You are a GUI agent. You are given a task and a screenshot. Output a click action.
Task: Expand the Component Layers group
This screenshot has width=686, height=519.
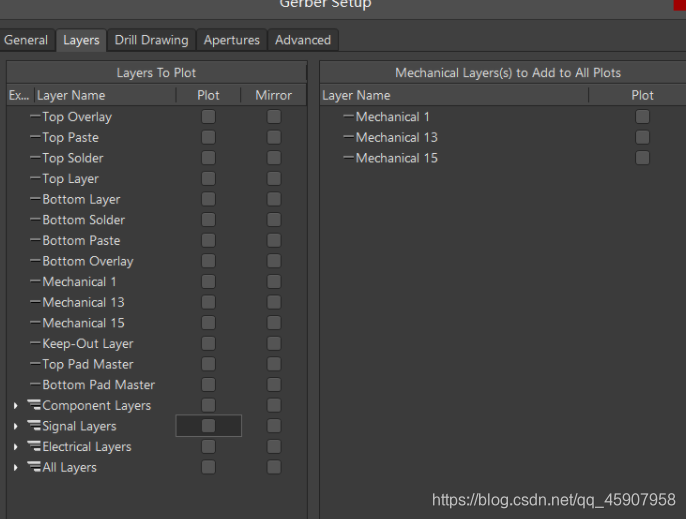pyautogui.click(x=16, y=406)
